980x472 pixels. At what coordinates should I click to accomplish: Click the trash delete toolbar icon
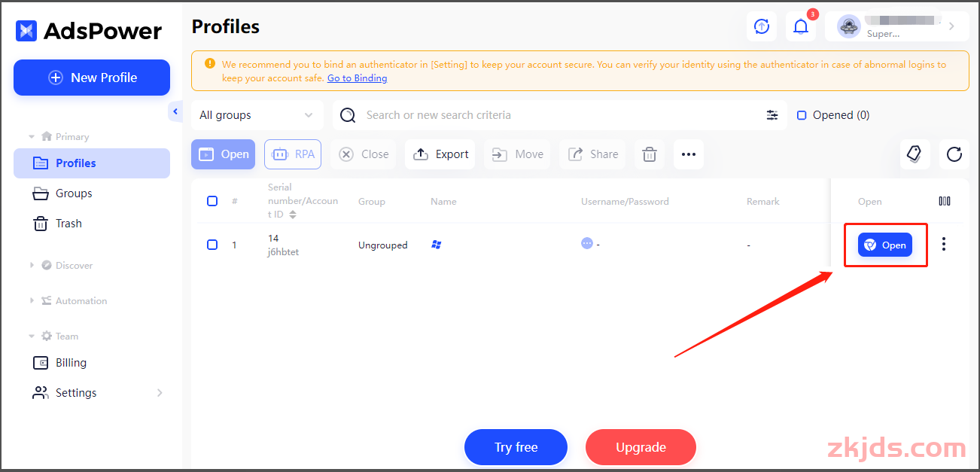click(650, 154)
